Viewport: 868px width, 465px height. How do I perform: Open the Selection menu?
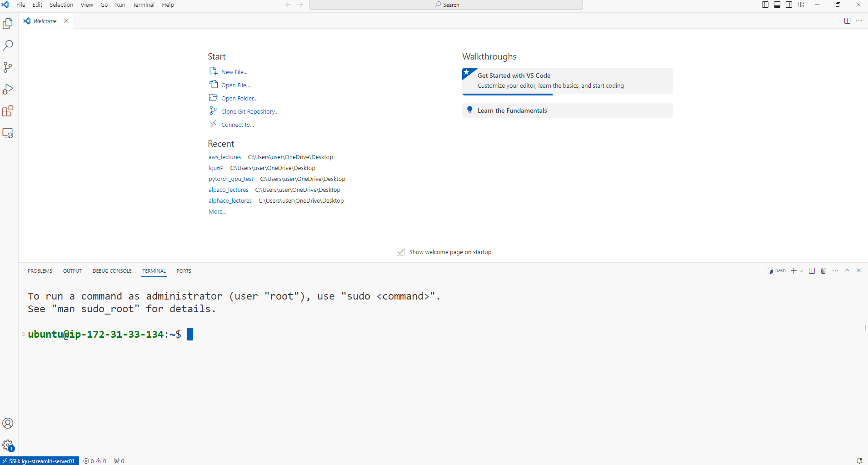coord(61,5)
